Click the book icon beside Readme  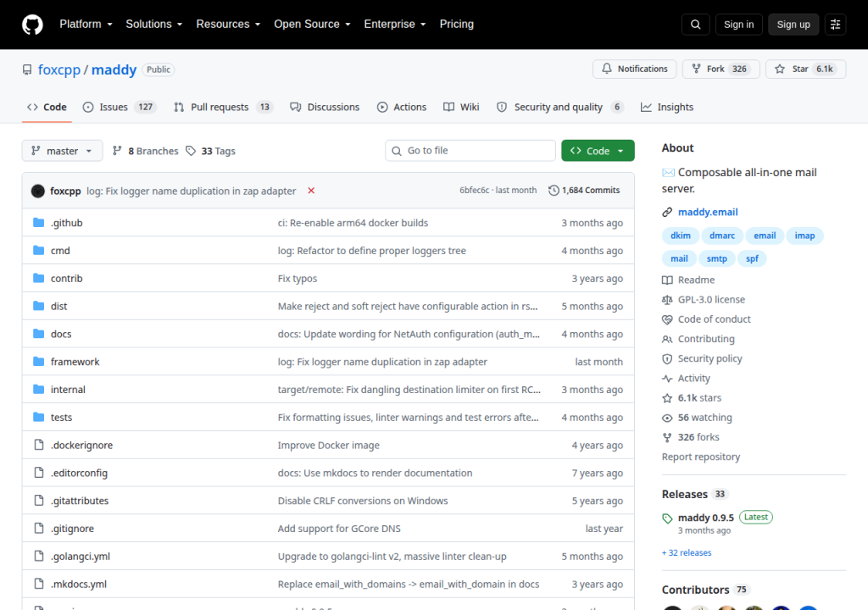point(667,280)
